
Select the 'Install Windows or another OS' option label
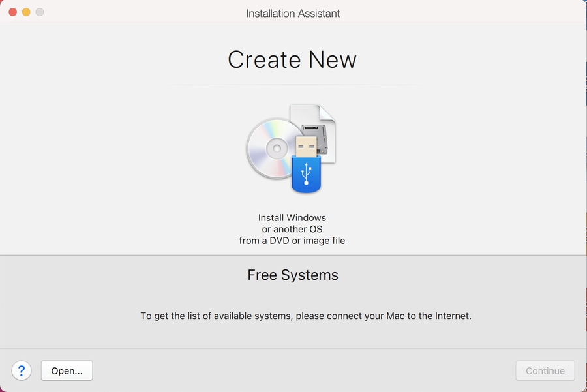point(292,229)
